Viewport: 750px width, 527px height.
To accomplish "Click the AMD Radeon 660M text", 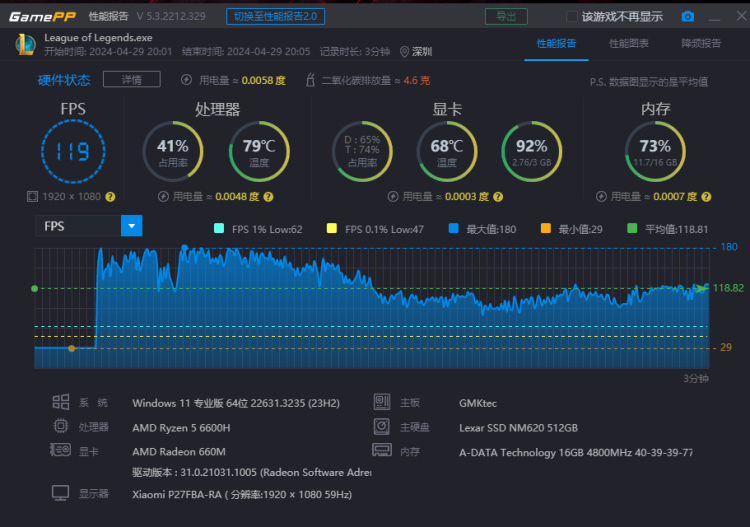I will pyautogui.click(x=179, y=451).
